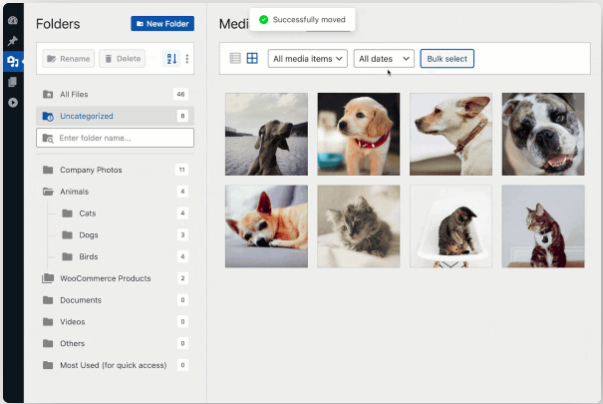Click the Successfully moved notification
The image size is (603, 404).
click(302, 20)
